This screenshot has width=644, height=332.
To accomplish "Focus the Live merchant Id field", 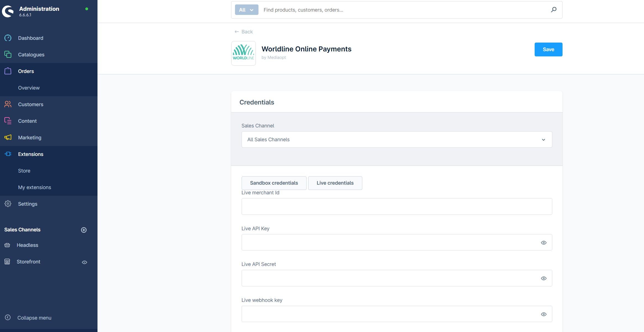I will click(397, 206).
